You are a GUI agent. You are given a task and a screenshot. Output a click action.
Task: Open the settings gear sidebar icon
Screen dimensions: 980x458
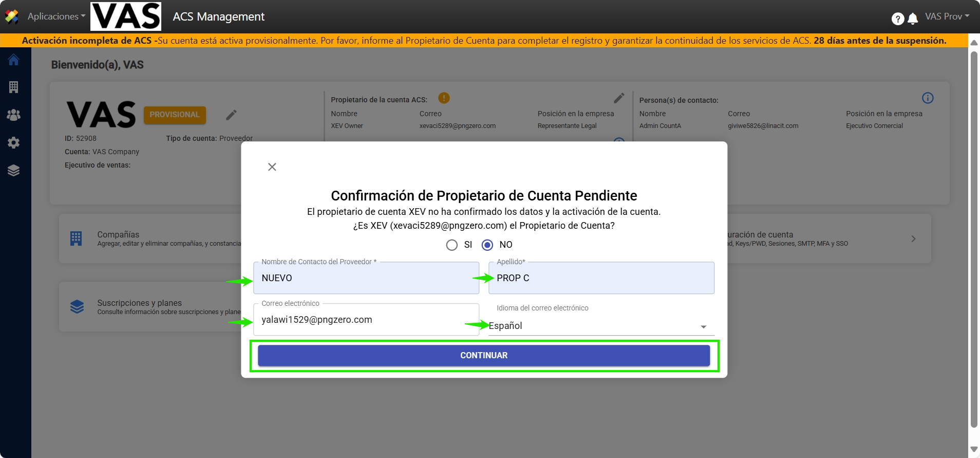14,143
